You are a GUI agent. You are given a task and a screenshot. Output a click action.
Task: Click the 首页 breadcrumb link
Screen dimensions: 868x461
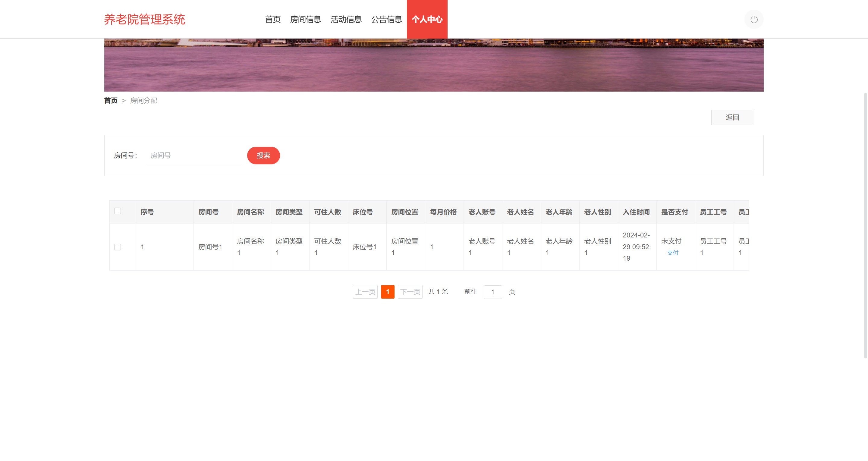pos(111,100)
